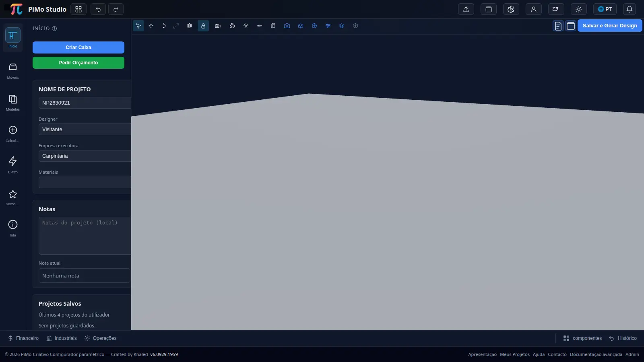
Task: Click the grey 3D cube icon
Action: (x=355, y=26)
